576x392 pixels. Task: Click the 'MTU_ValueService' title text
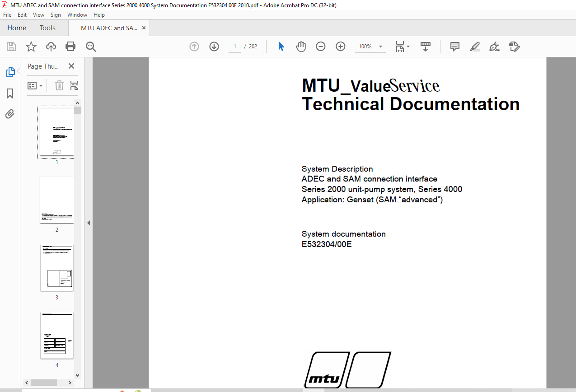click(x=370, y=85)
